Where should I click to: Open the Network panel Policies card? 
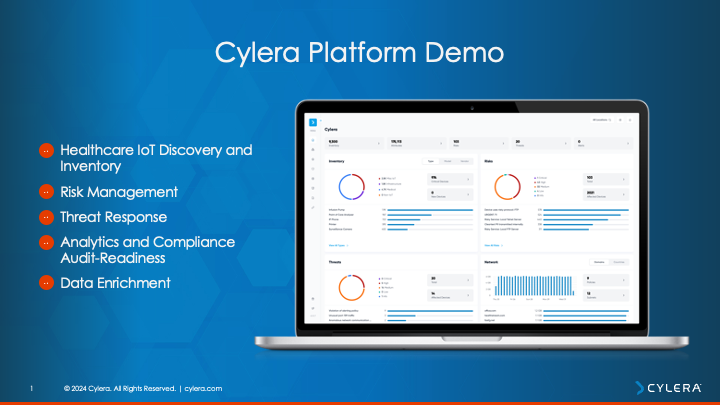(606, 280)
